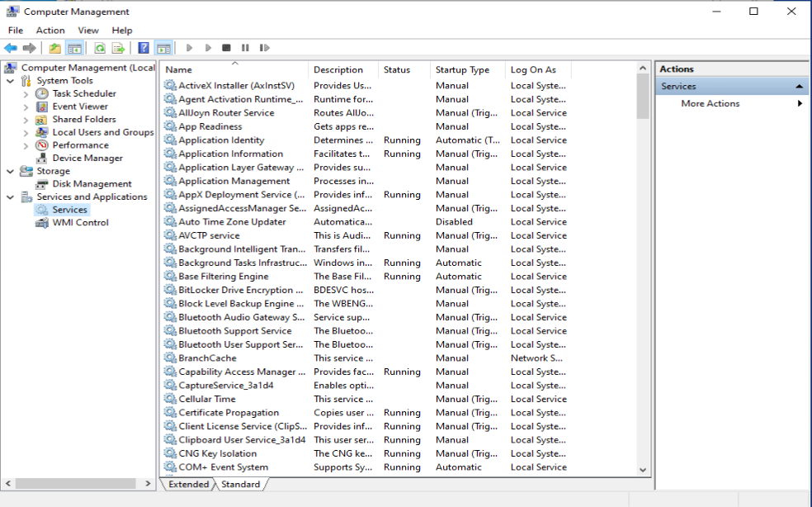
Task: Expand the Task Scheduler node arrow
Action: click(x=26, y=94)
